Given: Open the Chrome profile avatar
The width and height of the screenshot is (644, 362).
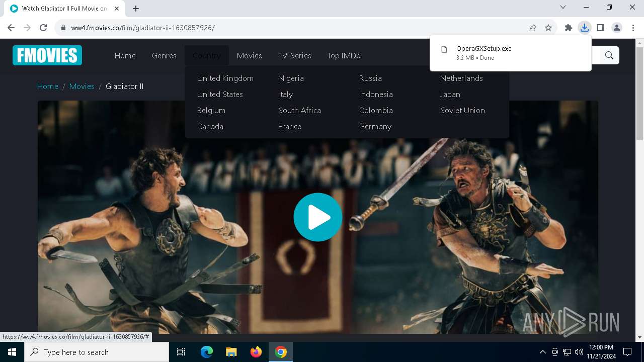Looking at the screenshot, I should coord(617,28).
